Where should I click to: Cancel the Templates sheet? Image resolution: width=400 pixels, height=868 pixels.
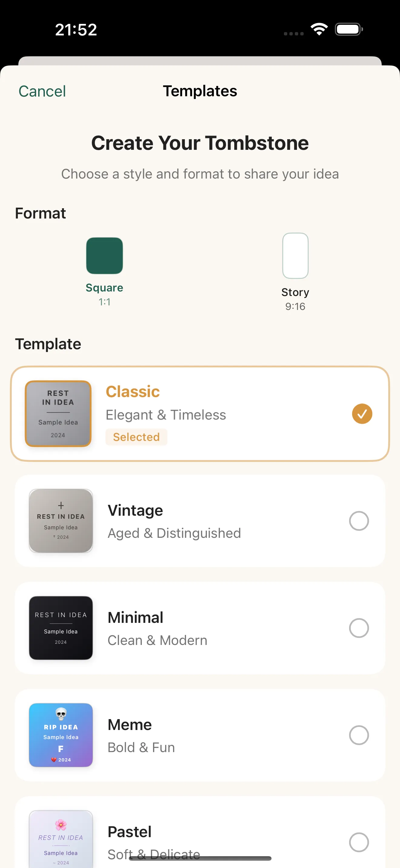(x=42, y=91)
